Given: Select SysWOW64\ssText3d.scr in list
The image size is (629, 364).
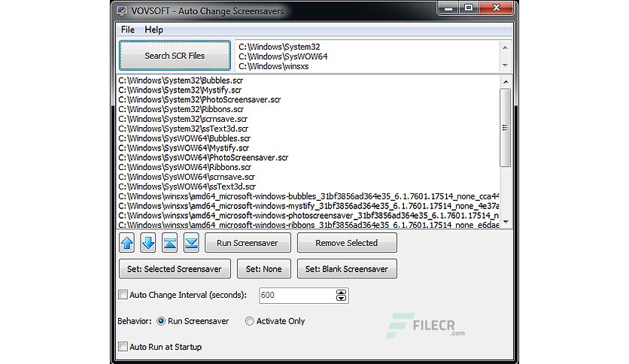Looking at the screenshot, I should (x=187, y=187).
